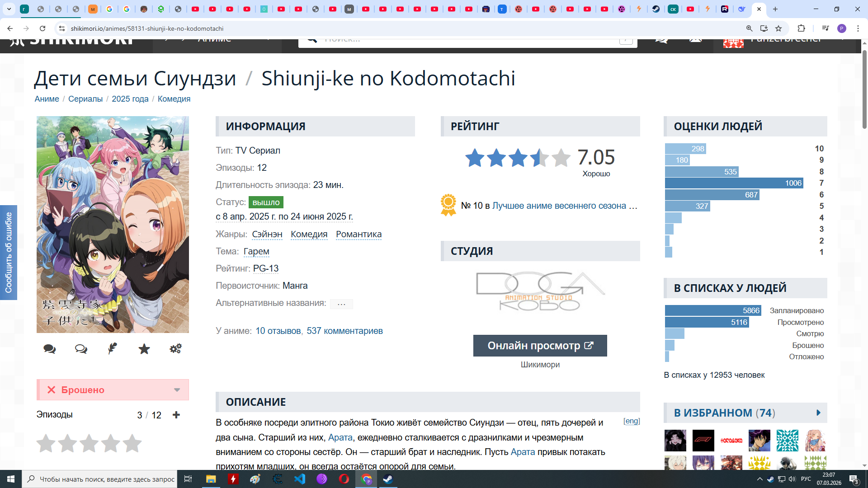Click the gears edit icon under the poster
This screenshot has height=488, width=868.
(x=175, y=349)
